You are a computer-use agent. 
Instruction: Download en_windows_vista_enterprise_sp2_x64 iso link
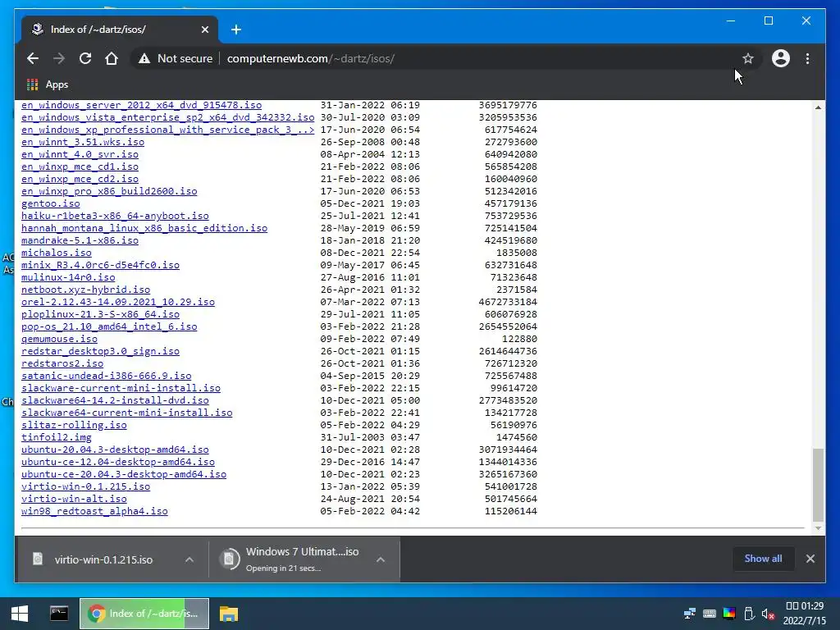[x=167, y=117]
